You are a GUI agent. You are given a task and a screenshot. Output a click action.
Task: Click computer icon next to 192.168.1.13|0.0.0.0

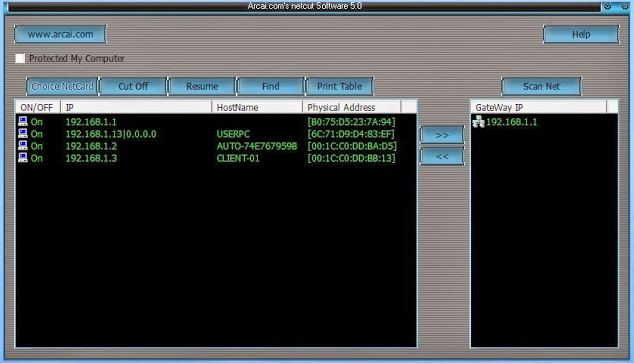23,133
